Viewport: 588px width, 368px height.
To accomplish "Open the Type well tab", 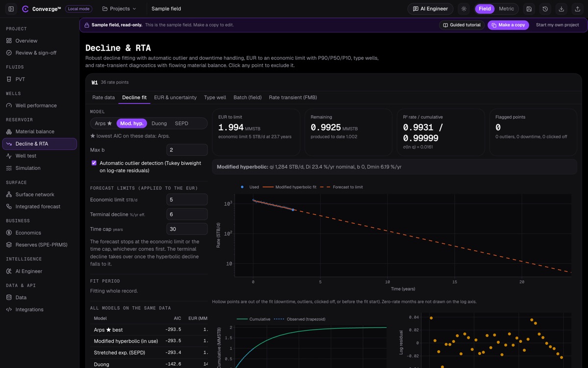I will coord(215,98).
